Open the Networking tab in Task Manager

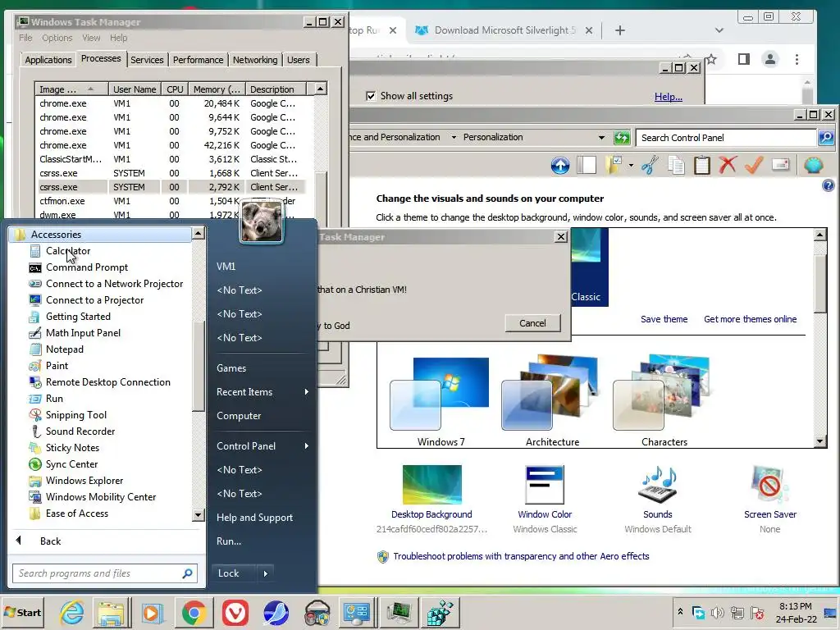(255, 59)
